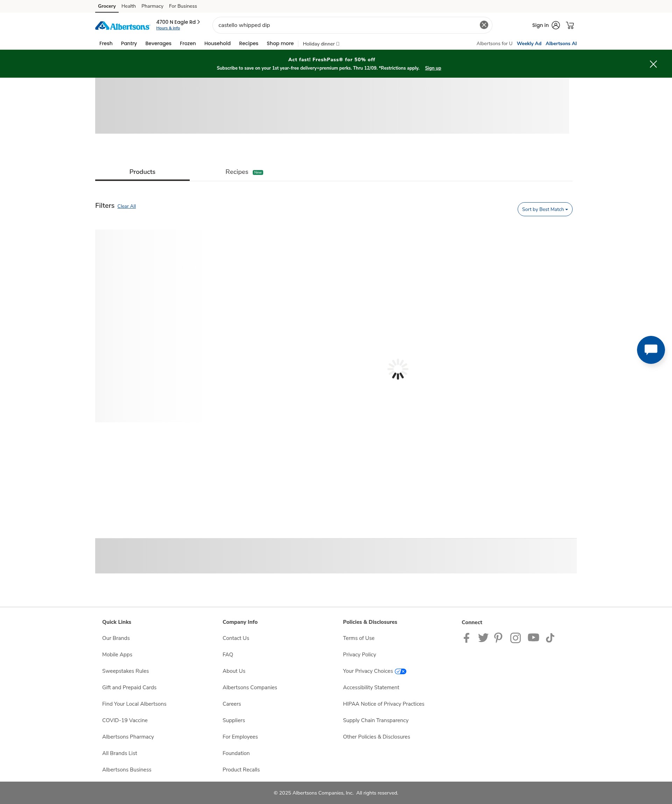Open Suppliers link

[x=233, y=720]
